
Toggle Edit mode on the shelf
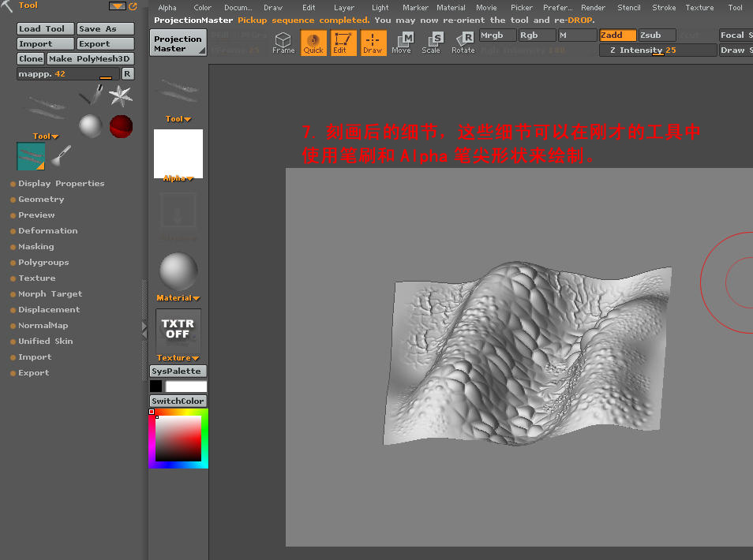coord(343,43)
